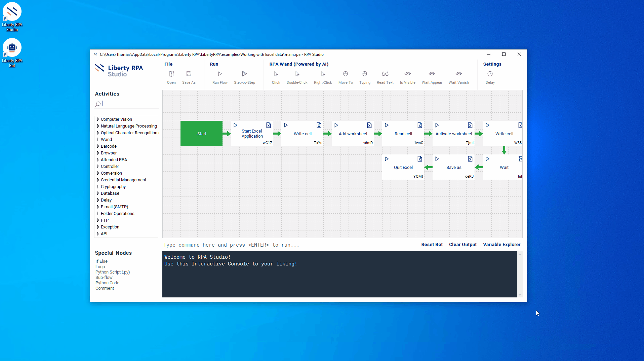Open the Delay clock setting
Viewport: 644px width, 361px height.
point(490,74)
